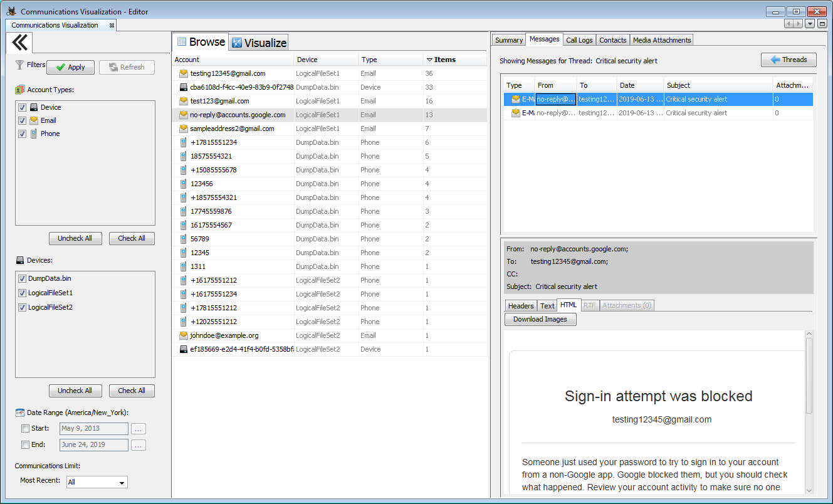The width and height of the screenshot is (833, 504).
Task: Click the tab close X icon
Action: [112, 26]
